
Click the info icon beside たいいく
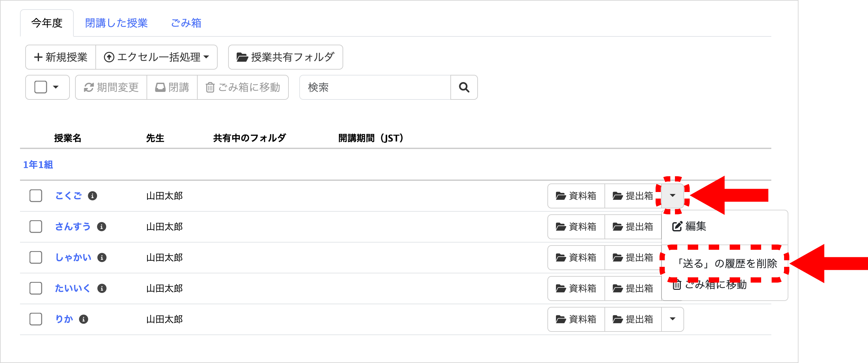(102, 288)
